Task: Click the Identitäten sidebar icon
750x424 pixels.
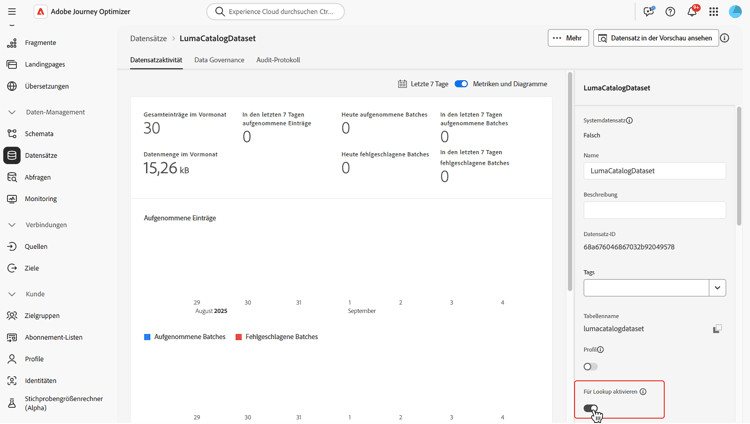Action: pos(12,380)
